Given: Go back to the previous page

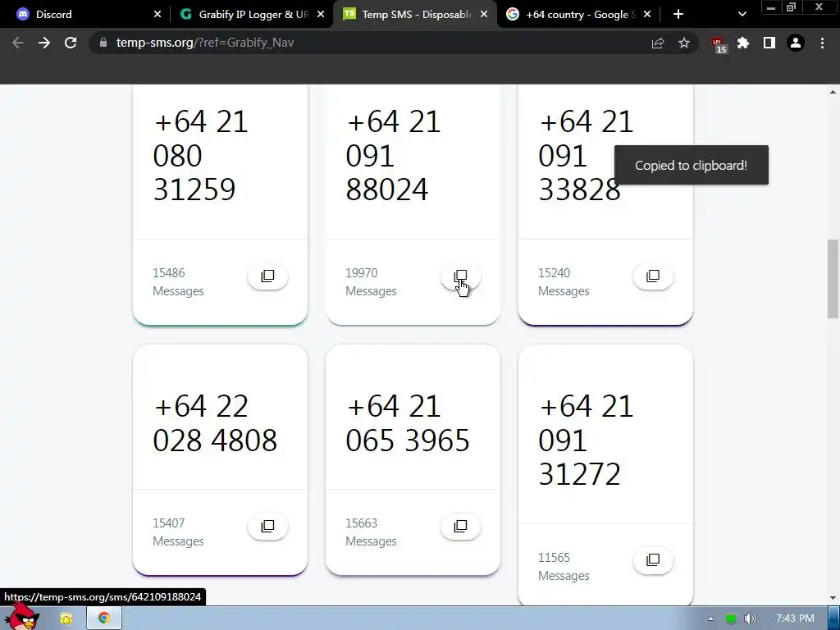Looking at the screenshot, I should 18,43.
